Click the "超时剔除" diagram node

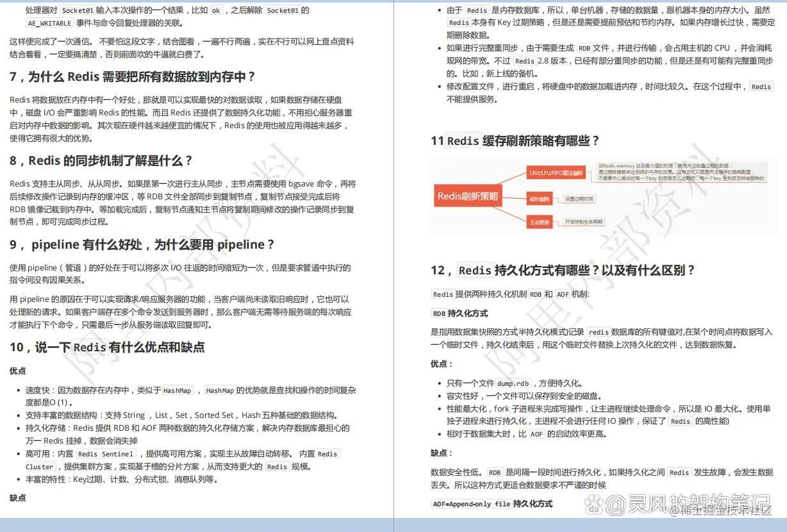[x=540, y=199]
